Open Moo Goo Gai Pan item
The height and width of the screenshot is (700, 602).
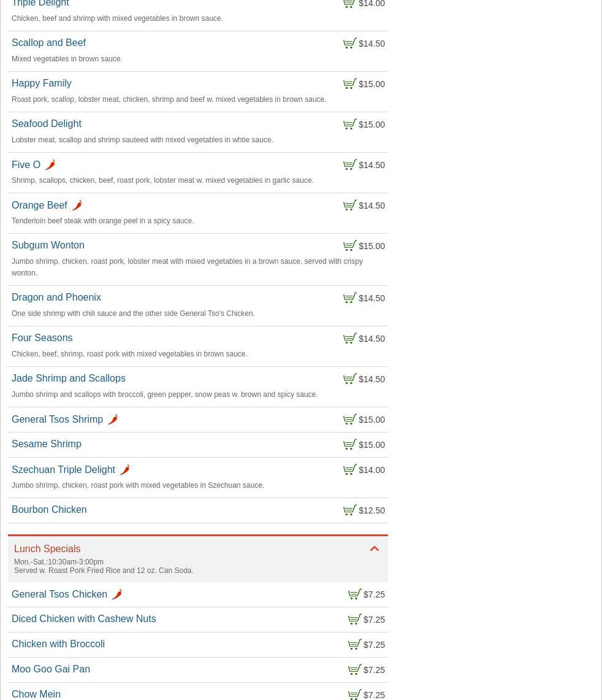(51, 669)
